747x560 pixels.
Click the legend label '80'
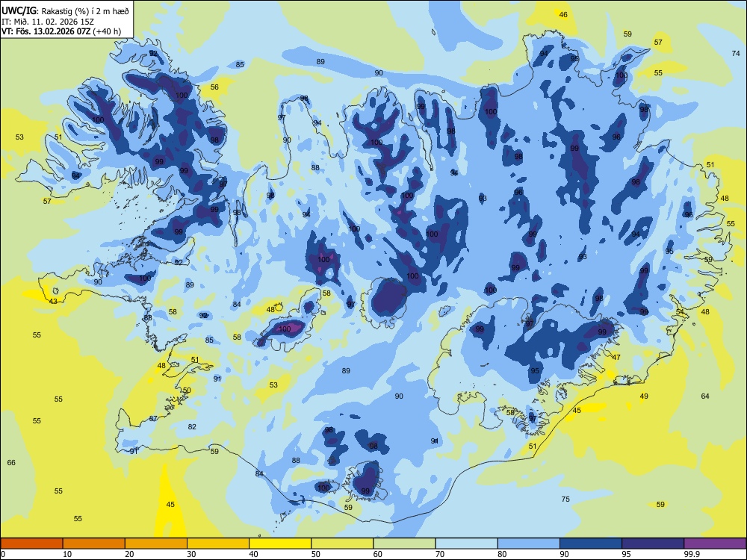502,554
